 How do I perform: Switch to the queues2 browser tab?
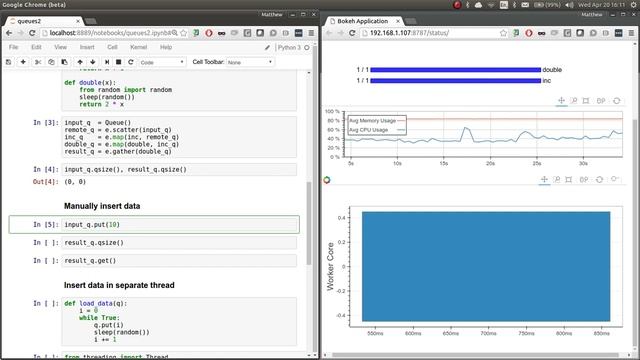[x=44, y=21]
